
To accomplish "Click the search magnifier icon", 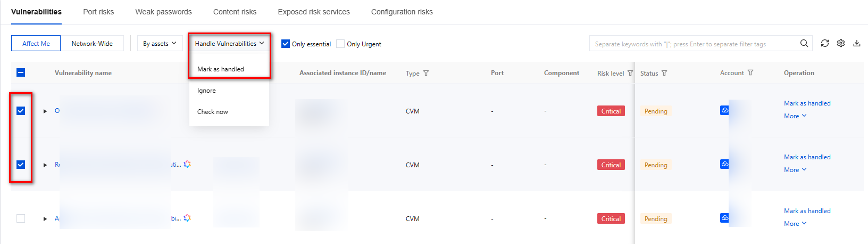I will (804, 43).
